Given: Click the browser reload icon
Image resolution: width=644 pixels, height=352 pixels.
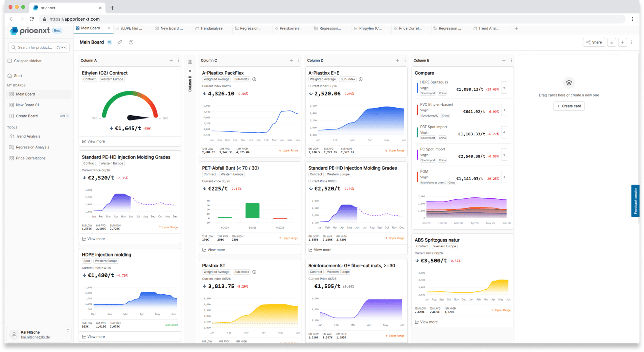Looking at the screenshot, I should (32, 19).
